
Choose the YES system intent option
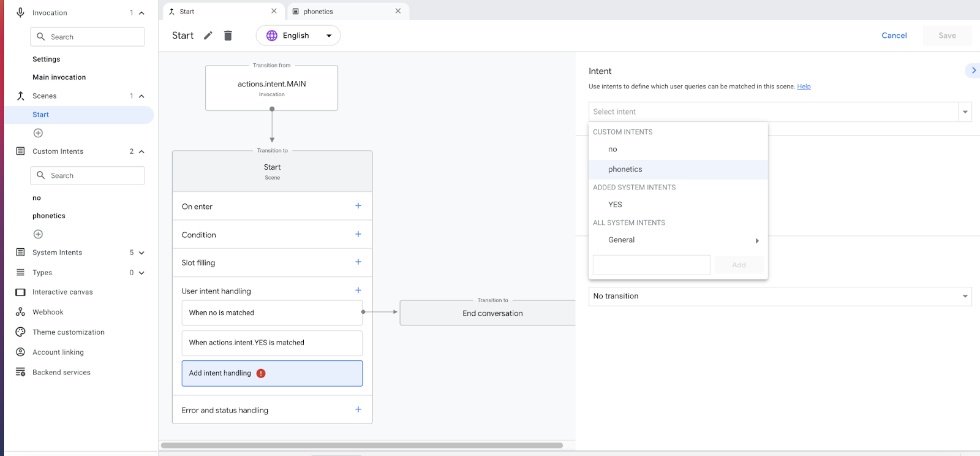pyautogui.click(x=615, y=205)
